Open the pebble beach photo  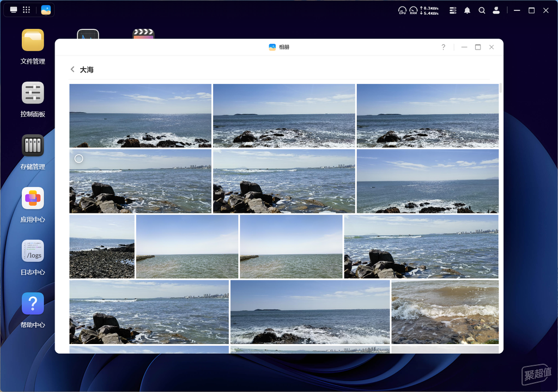click(102, 247)
